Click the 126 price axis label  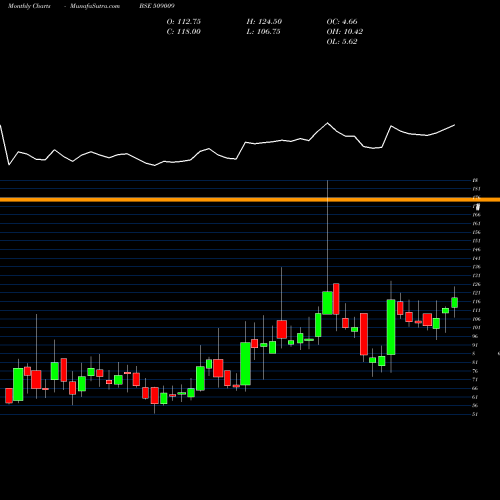click(476, 284)
